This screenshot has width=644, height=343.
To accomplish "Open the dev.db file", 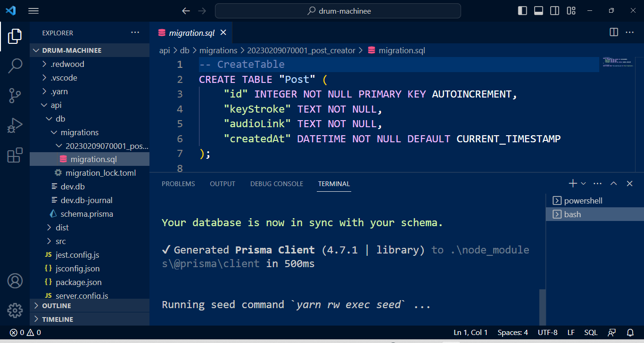I will (x=90, y=187).
